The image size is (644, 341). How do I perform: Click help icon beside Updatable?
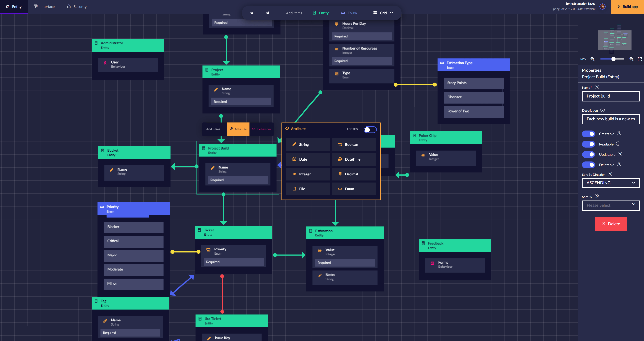pos(620,154)
